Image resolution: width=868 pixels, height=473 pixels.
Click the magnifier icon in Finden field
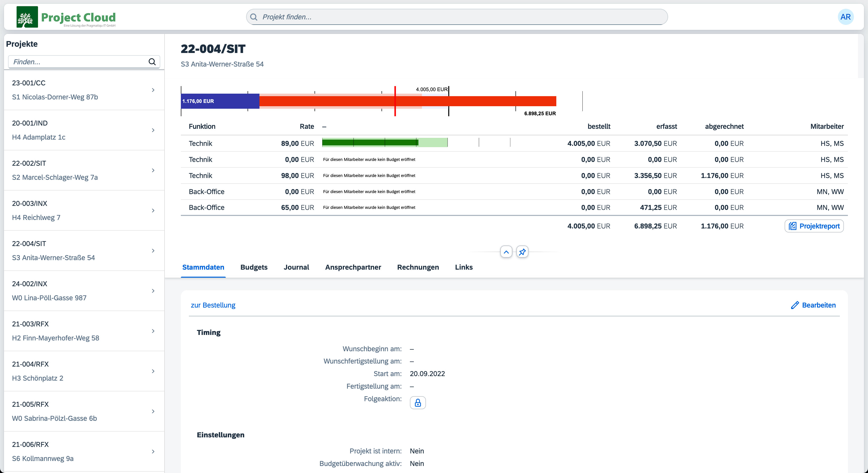152,62
